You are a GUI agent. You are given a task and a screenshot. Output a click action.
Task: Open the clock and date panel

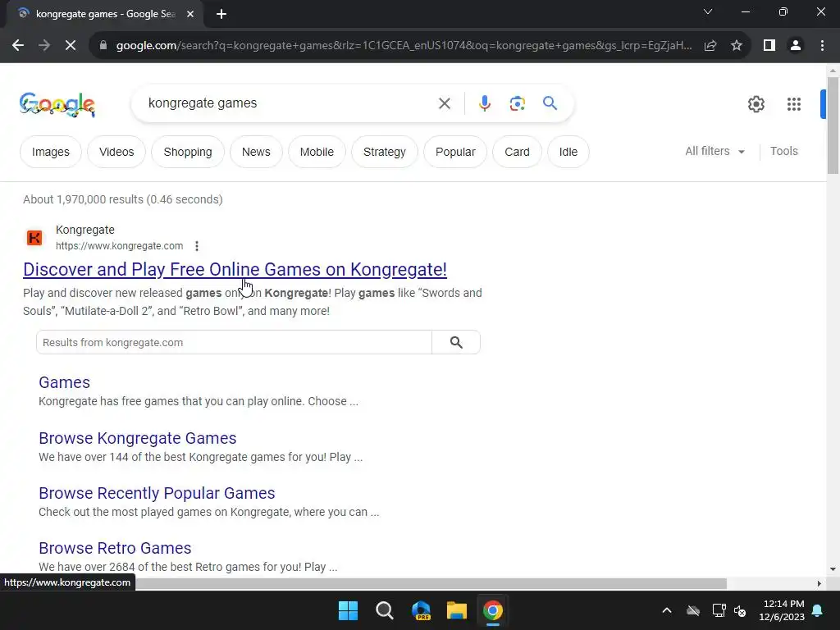(782, 610)
